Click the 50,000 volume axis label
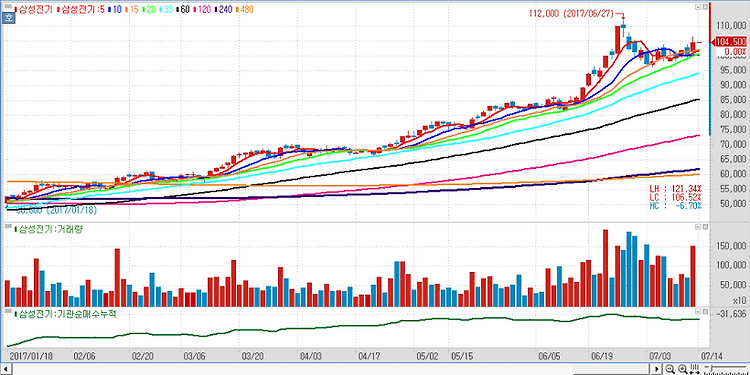 pyautogui.click(x=734, y=286)
